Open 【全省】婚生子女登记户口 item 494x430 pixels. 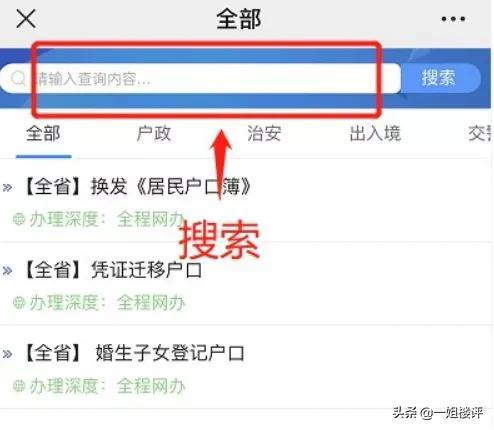click(x=134, y=353)
